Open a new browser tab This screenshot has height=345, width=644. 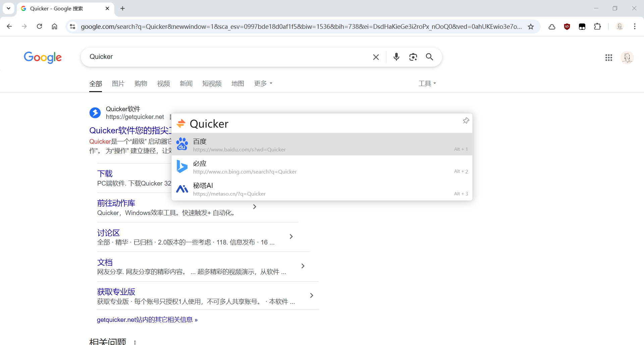(x=123, y=8)
